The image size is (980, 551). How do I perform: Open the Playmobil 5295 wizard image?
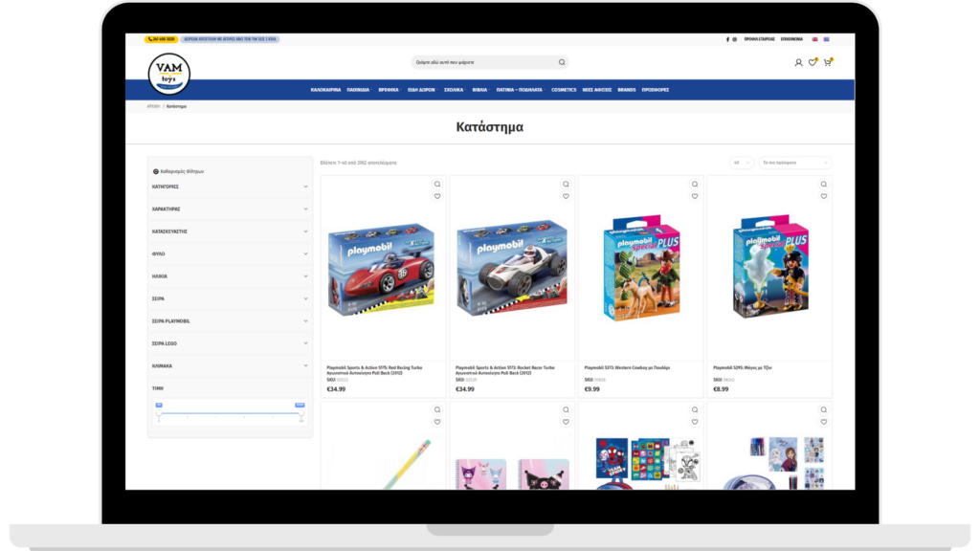(x=770, y=267)
